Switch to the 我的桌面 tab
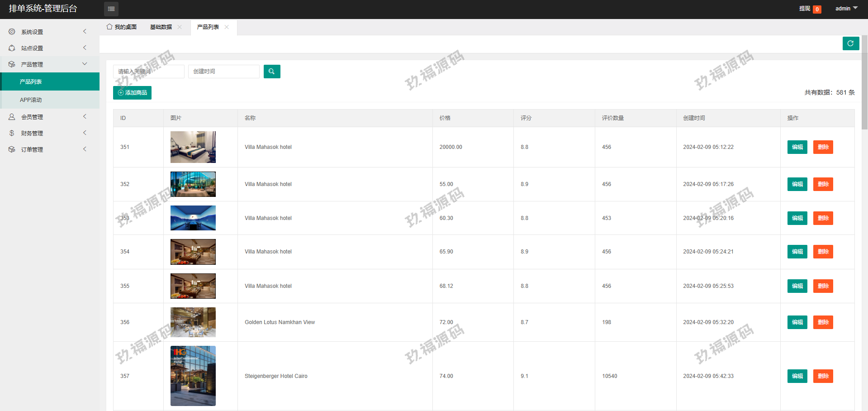 pos(122,27)
